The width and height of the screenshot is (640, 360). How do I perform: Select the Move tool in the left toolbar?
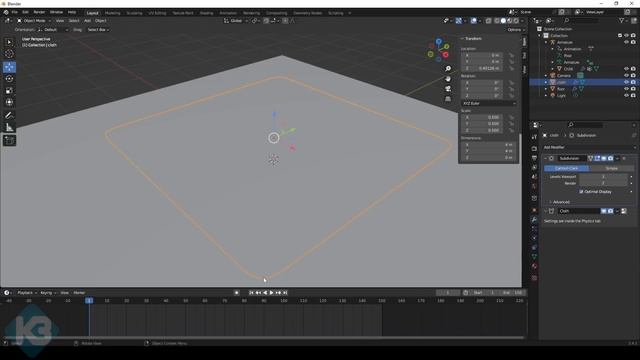pyautogui.click(x=9, y=67)
